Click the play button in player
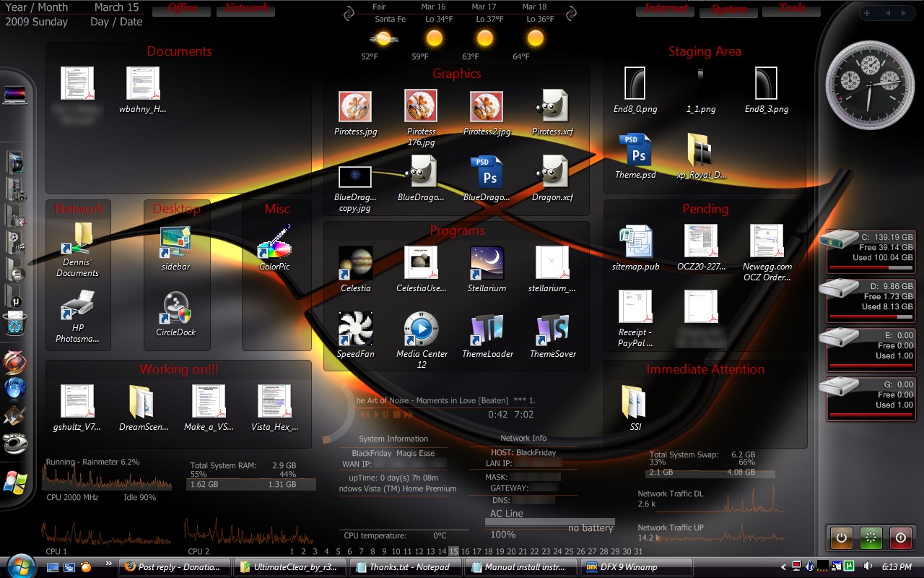Screen dimensions: 924x578 pyautogui.click(x=376, y=415)
